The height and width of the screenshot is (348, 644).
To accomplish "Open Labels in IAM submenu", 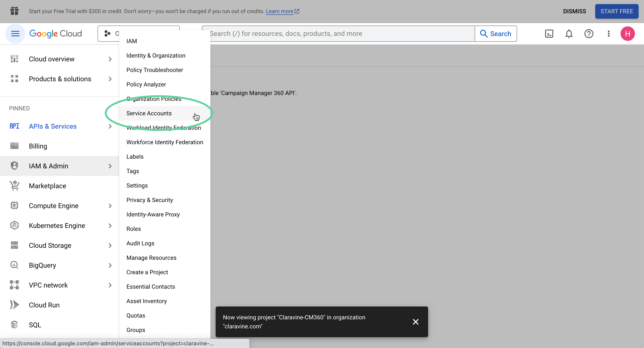I will point(165,157).
